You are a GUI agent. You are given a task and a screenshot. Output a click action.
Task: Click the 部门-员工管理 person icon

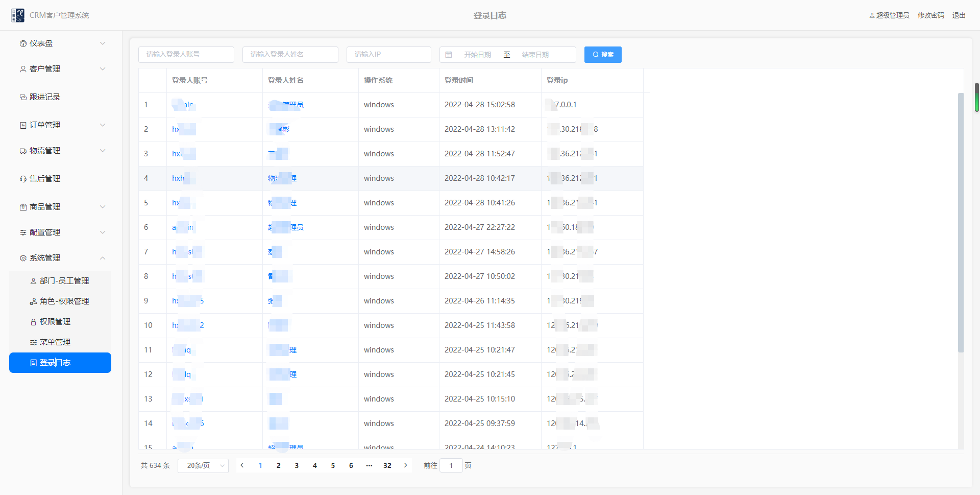(33, 281)
